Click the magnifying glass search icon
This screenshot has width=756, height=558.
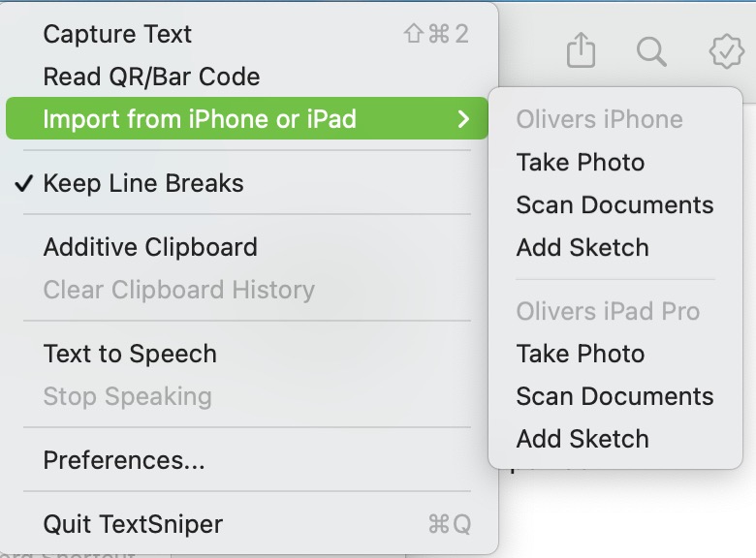651,51
